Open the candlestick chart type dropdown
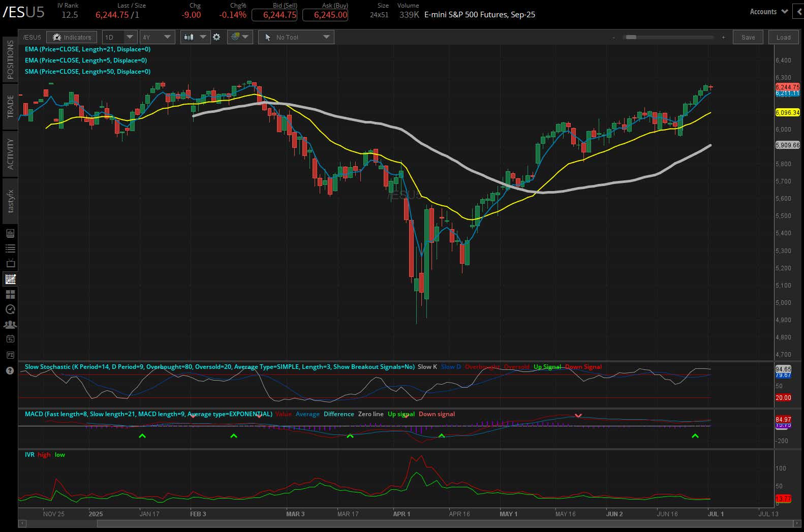The image size is (804, 532). pos(195,37)
